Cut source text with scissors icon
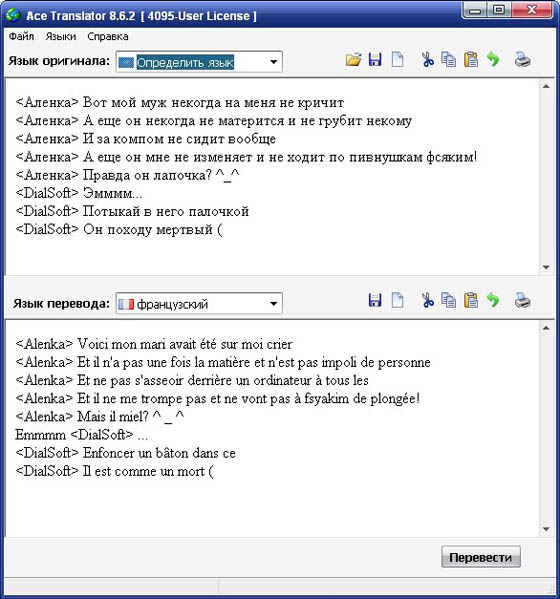The height and width of the screenshot is (599, 560). [x=427, y=60]
